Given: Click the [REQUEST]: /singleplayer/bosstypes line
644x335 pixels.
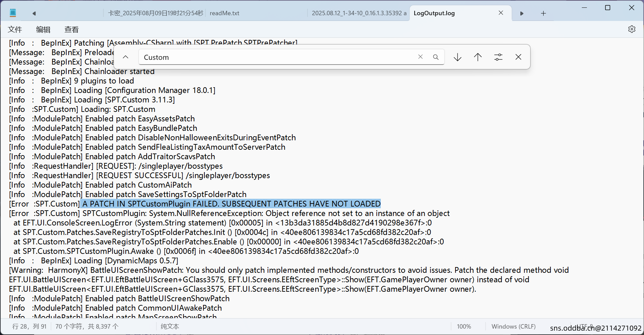Looking at the screenshot, I should click(x=116, y=166).
